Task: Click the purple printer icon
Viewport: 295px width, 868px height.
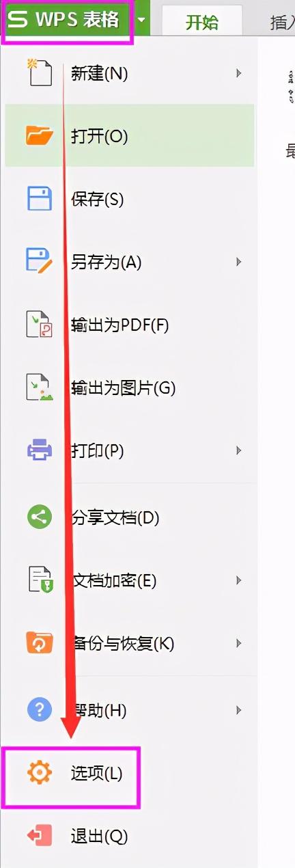Action: (x=39, y=450)
